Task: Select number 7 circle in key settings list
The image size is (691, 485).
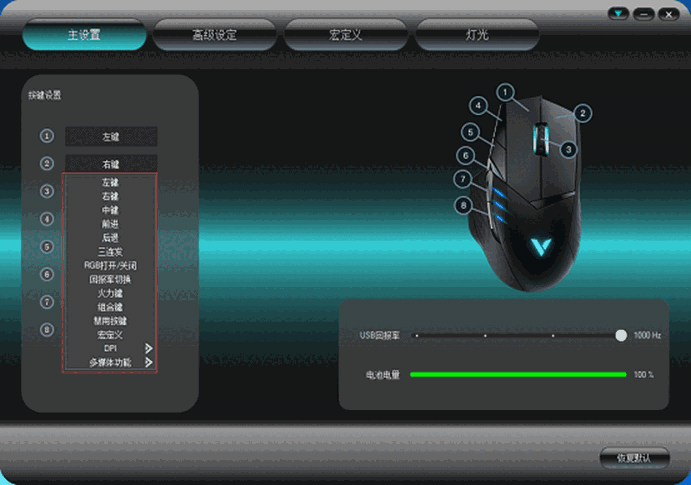Action: (47, 302)
